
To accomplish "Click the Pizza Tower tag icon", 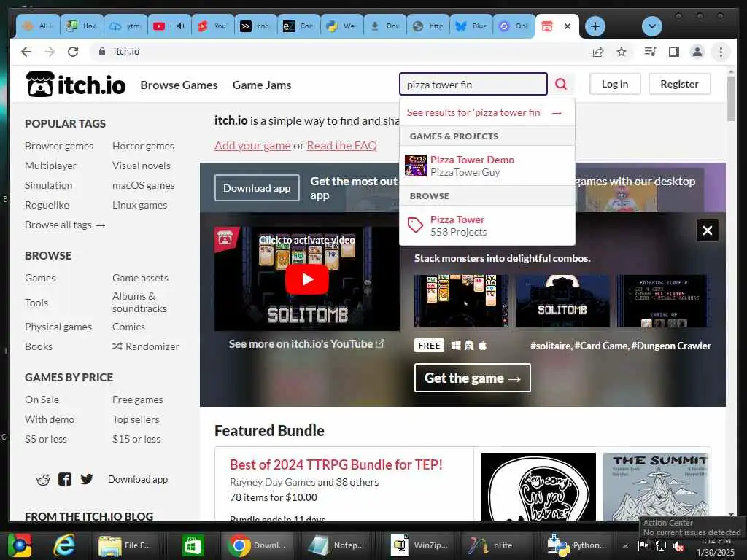I will [415, 225].
